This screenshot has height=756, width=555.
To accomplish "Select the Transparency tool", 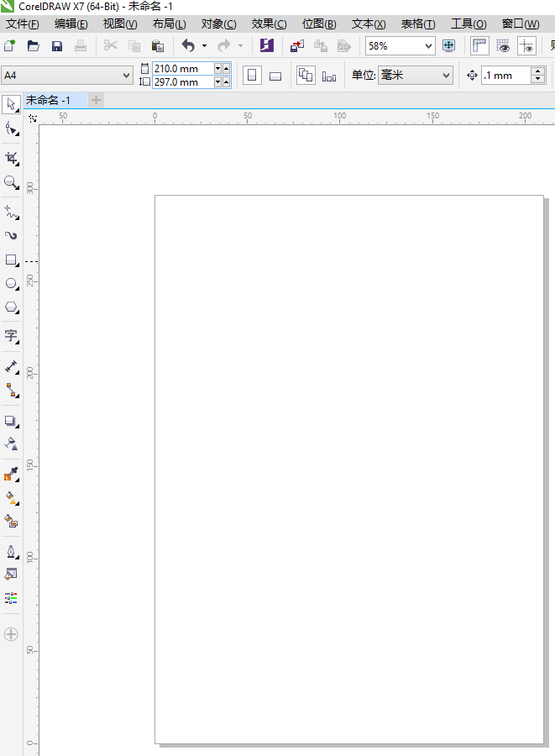I will [11, 444].
